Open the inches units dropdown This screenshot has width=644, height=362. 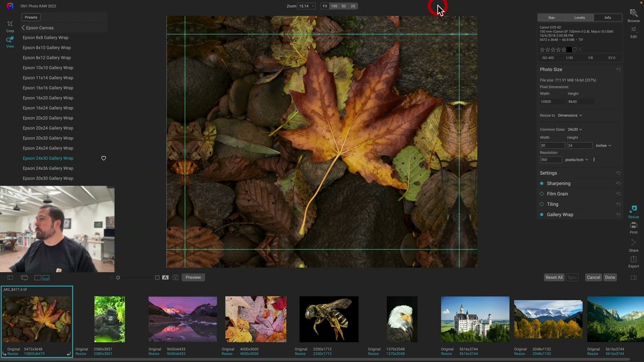(603, 146)
